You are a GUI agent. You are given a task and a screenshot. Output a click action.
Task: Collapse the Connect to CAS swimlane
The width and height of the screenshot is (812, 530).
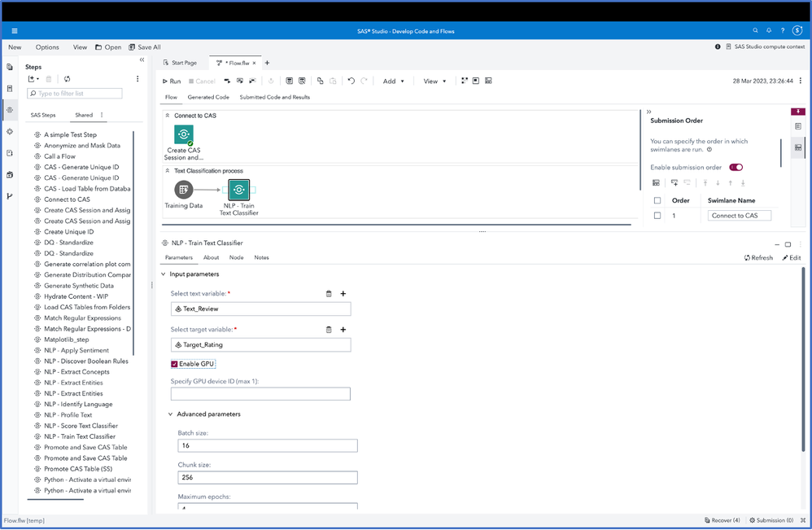(x=168, y=116)
